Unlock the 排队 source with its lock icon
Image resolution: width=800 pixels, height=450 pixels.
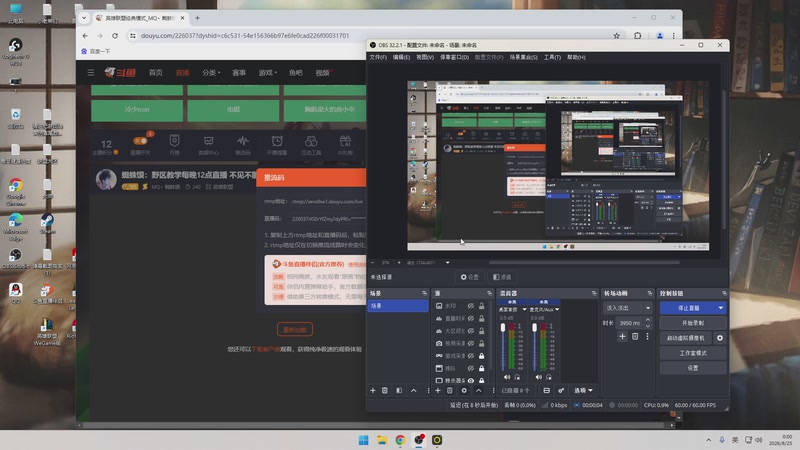tap(481, 368)
